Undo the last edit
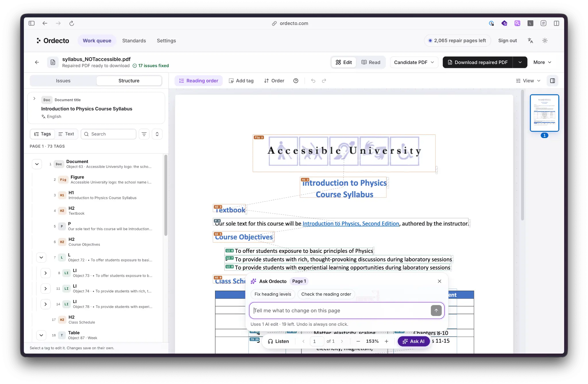The image size is (588, 384). click(313, 81)
